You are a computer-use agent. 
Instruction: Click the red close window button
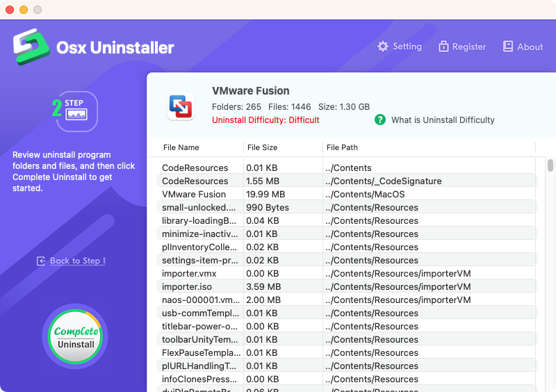(10, 10)
